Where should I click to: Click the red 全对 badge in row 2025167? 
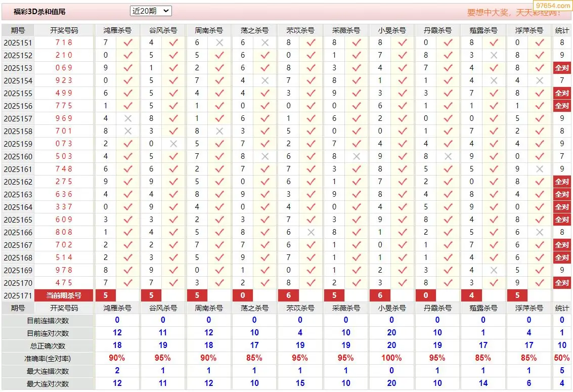(562, 245)
